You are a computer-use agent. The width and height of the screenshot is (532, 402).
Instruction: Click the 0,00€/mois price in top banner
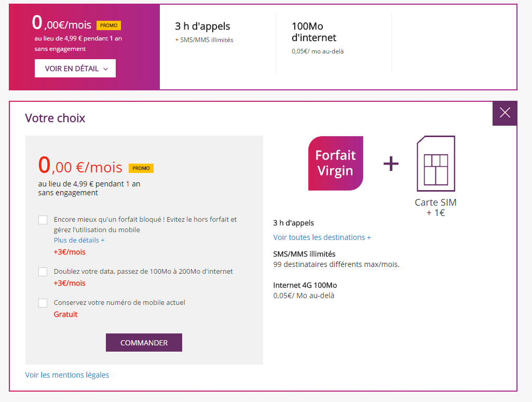coord(62,24)
